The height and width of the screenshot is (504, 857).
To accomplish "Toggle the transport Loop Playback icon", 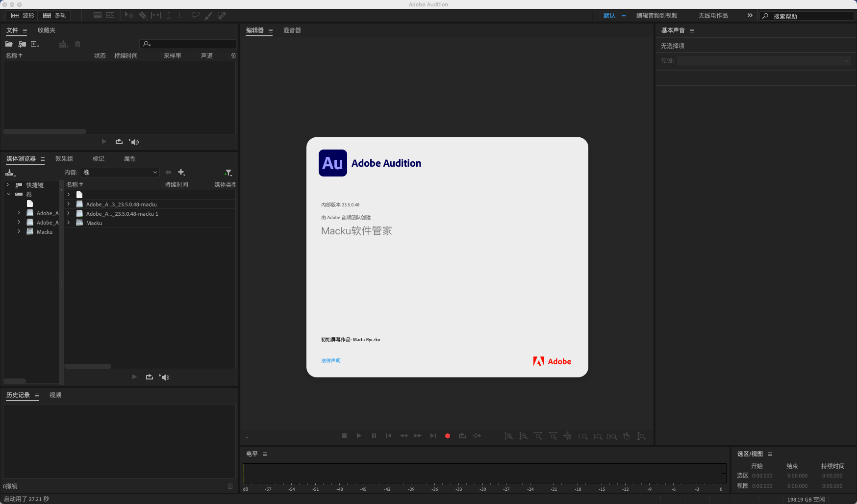I will coord(462,435).
